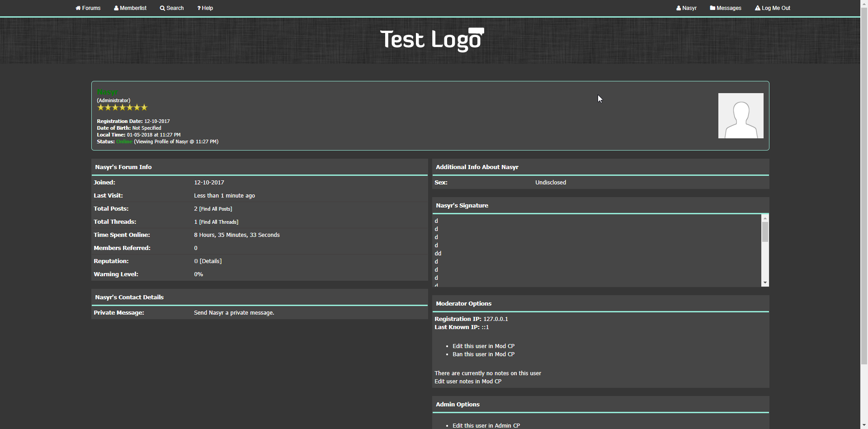868x429 pixels.
Task: Click Edit this user in Mod CP
Action: [483, 346]
